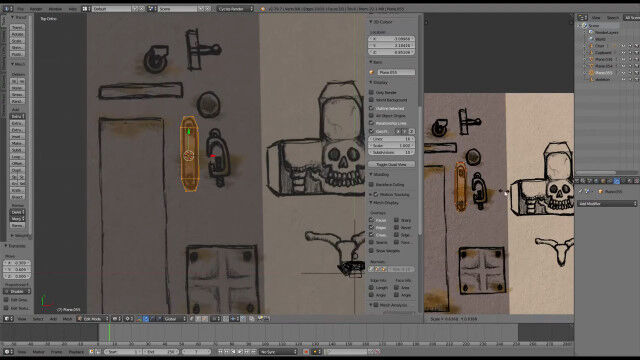The width and height of the screenshot is (640, 360).
Task: Enable the Backface Culling checkbox
Action: point(371,184)
